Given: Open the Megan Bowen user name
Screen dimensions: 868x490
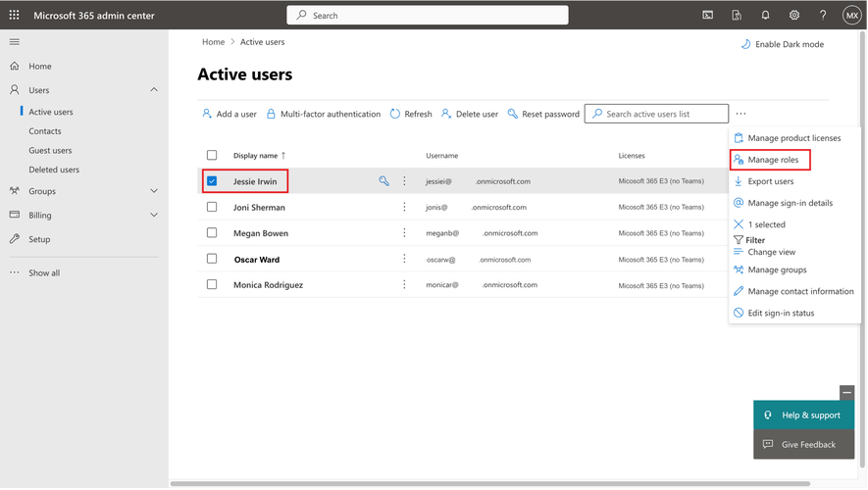Looking at the screenshot, I should [x=261, y=233].
